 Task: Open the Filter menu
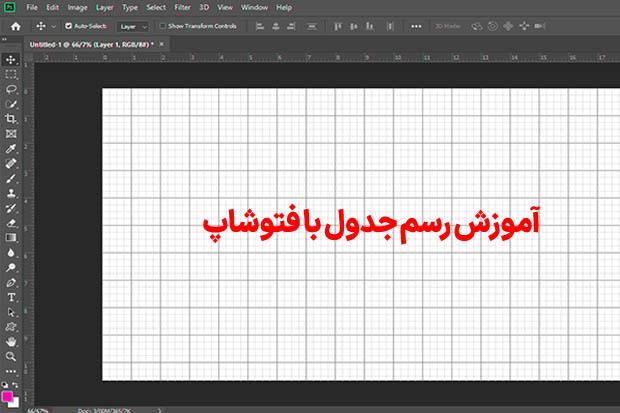pos(182,7)
